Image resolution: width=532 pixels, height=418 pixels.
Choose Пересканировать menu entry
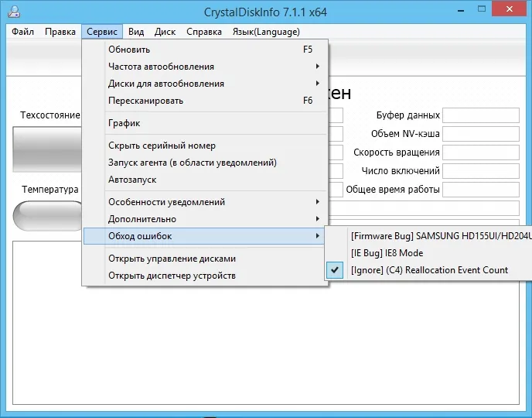pyautogui.click(x=205, y=101)
